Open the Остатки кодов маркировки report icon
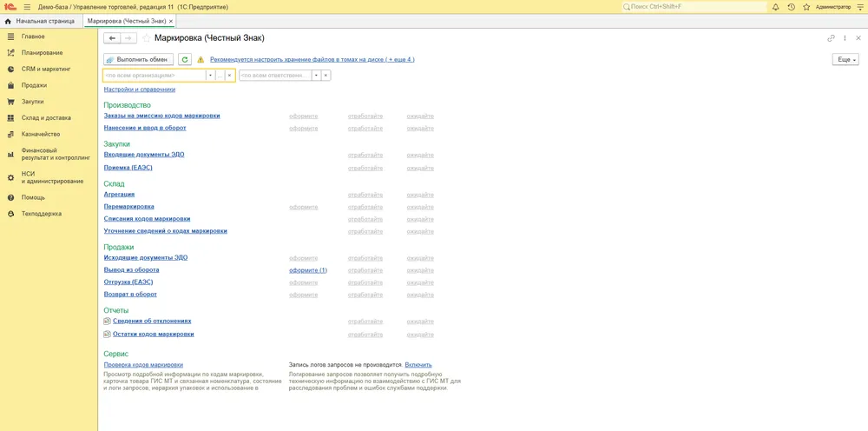Viewport: 868px width, 431px height. coord(108,335)
